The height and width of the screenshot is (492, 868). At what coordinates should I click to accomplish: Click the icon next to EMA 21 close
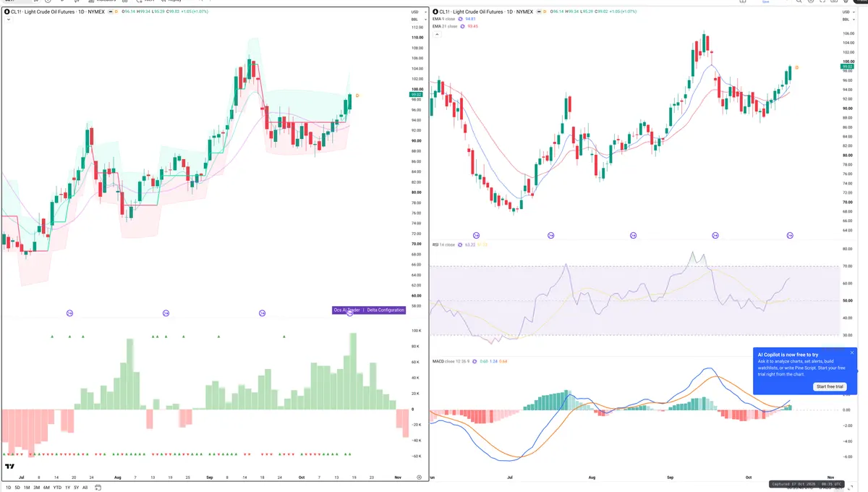point(464,26)
